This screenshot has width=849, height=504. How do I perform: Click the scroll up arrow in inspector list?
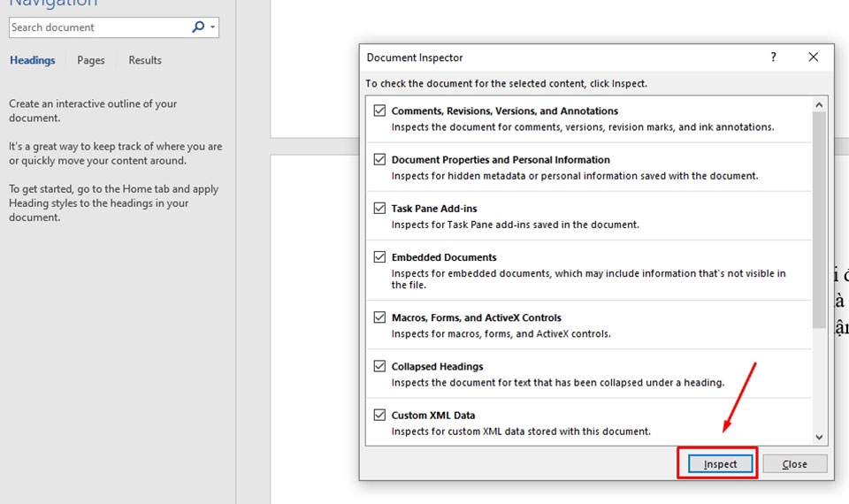[x=819, y=105]
